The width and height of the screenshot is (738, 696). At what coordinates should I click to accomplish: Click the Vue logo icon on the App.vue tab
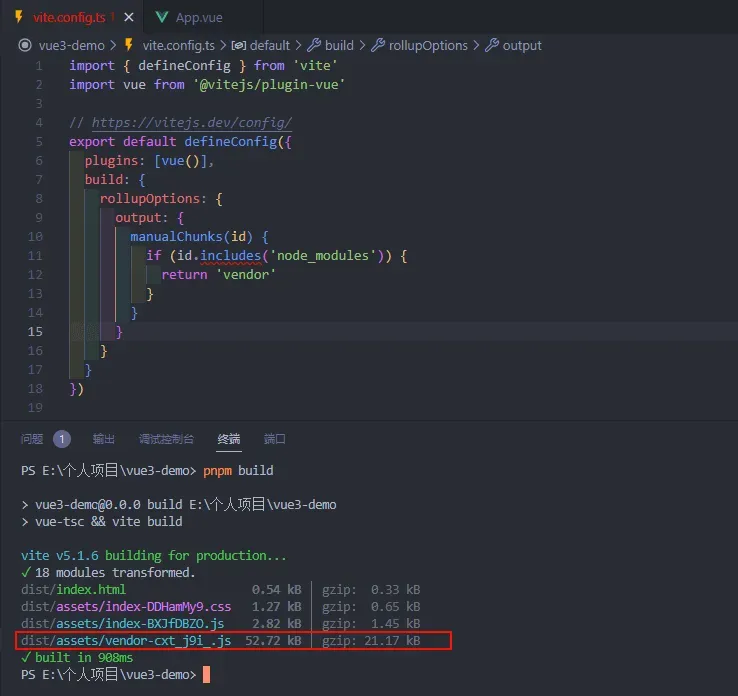click(x=161, y=17)
